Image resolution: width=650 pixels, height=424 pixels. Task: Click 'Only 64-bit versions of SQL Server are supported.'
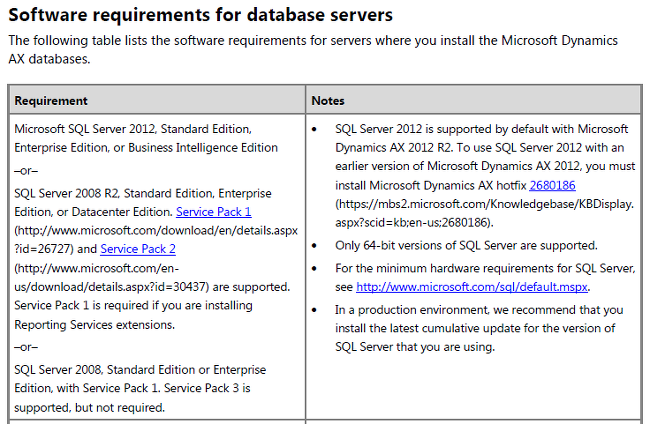(466, 245)
